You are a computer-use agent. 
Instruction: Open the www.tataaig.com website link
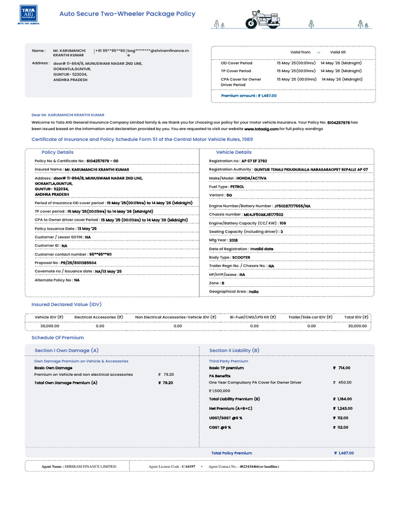click(x=261, y=129)
